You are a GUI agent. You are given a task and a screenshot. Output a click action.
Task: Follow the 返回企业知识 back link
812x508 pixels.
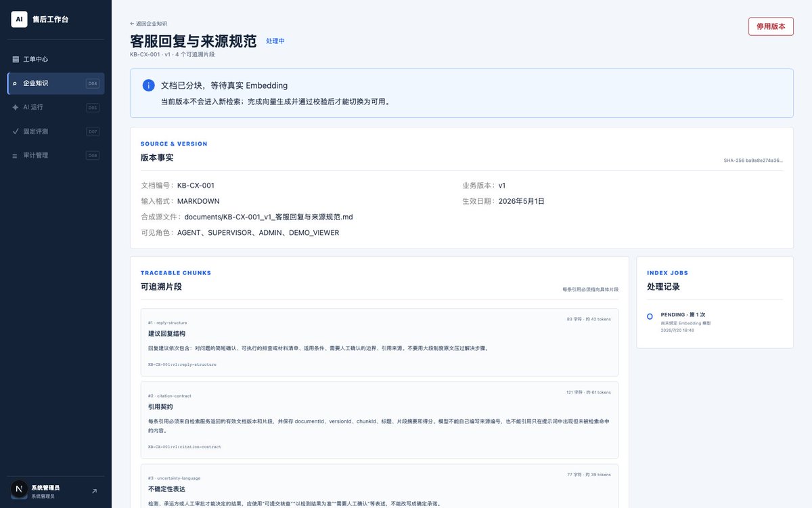148,23
